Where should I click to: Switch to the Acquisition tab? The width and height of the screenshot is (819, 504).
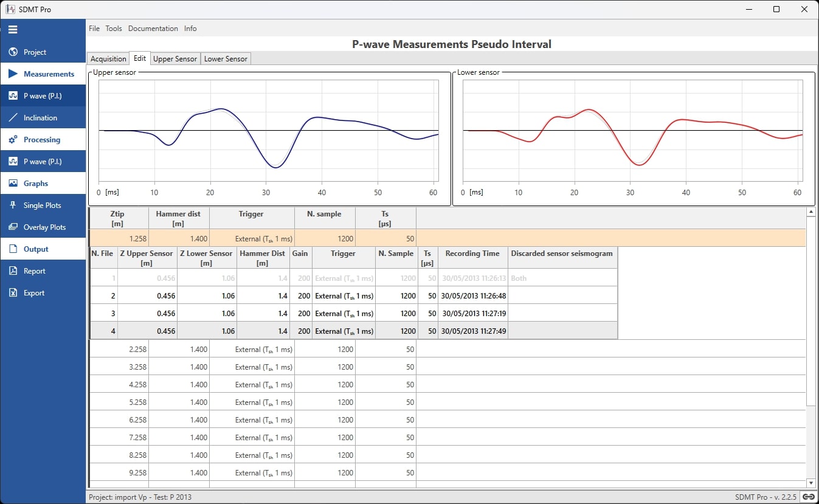point(108,59)
